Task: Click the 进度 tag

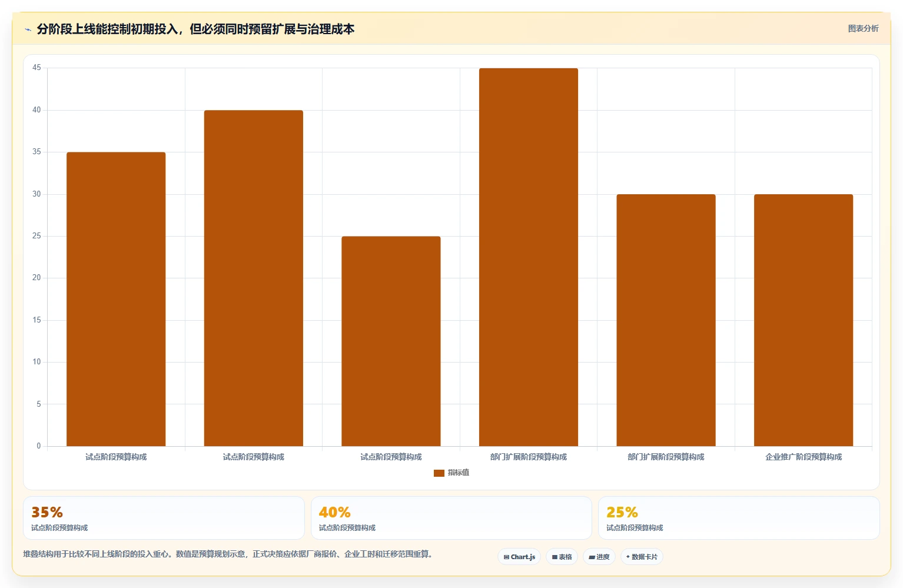Action: coord(599,557)
